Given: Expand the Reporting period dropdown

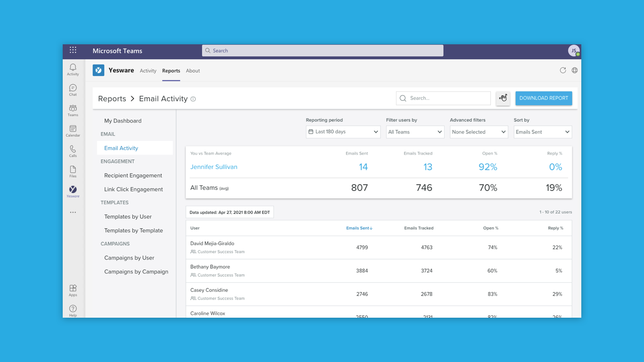Looking at the screenshot, I should [x=343, y=132].
